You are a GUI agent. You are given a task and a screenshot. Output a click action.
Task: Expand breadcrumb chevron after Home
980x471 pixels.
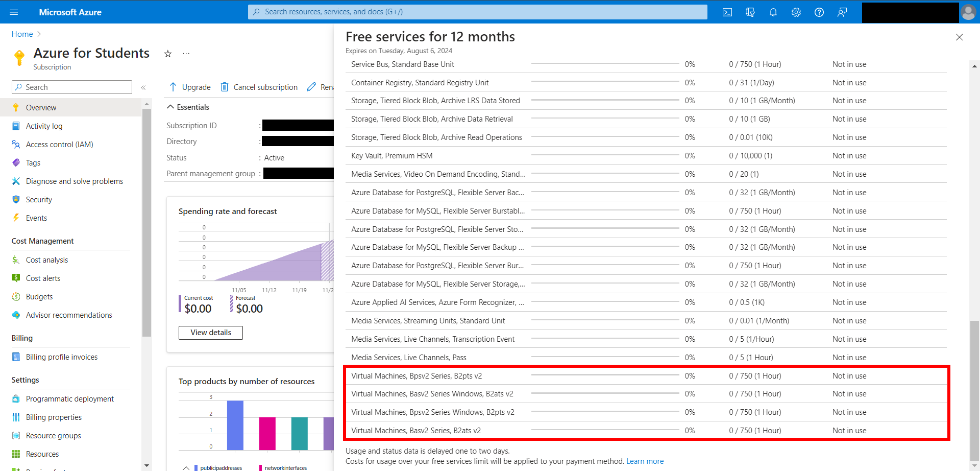pyautogui.click(x=39, y=34)
